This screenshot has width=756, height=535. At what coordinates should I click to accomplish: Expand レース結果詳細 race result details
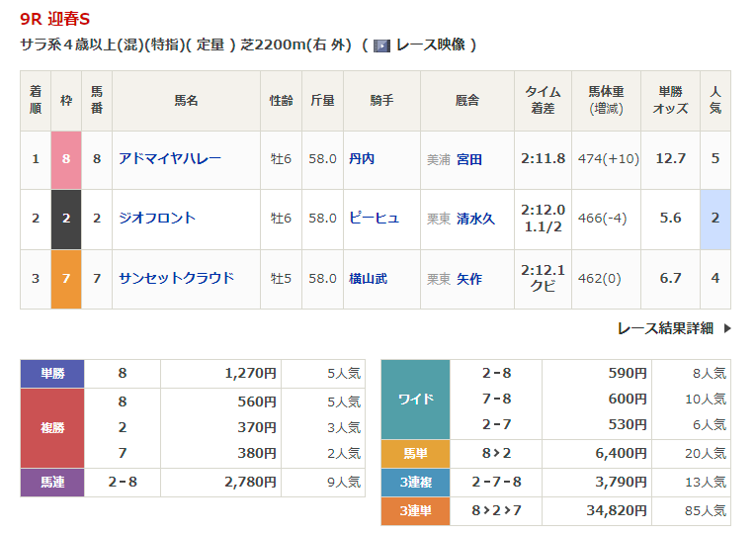tap(665, 328)
